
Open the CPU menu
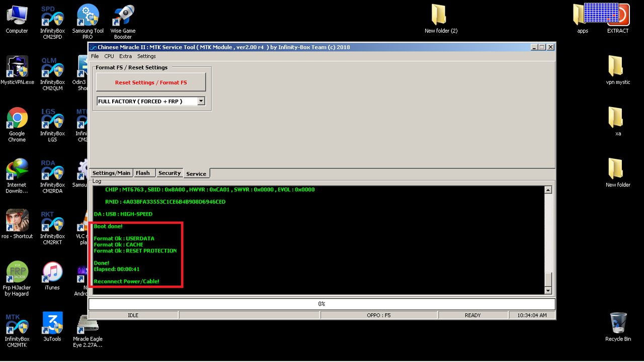point(109,56)
